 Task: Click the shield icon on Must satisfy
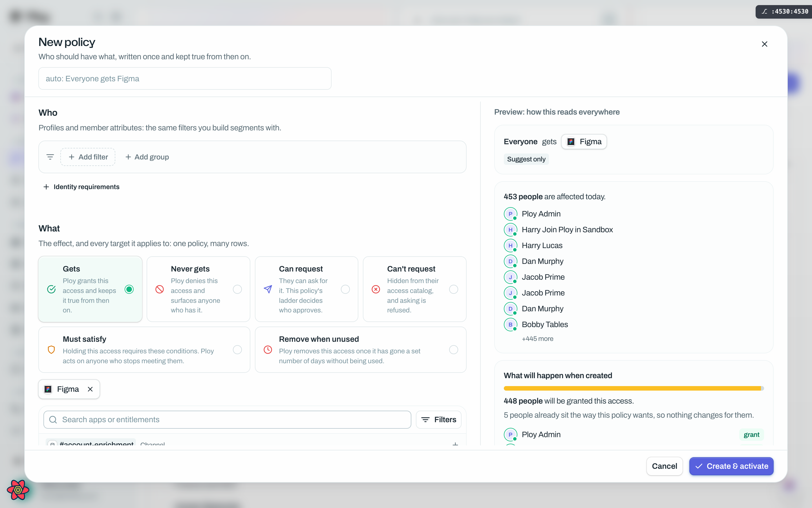(51, 350)
